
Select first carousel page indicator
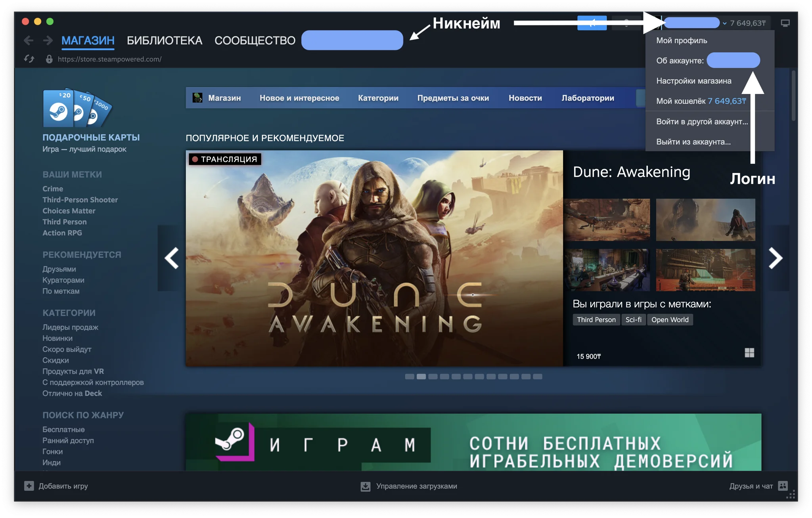410,377
